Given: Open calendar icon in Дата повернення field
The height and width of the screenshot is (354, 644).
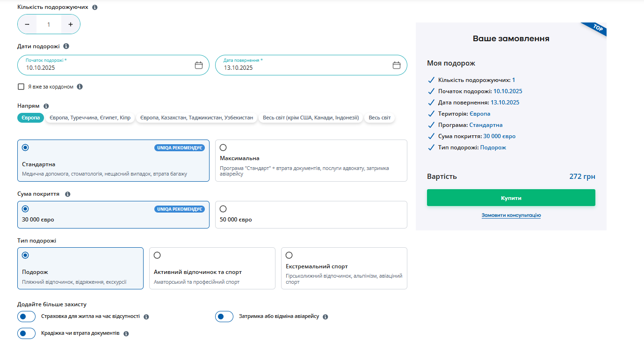Looking at the screenshot, I should [397, 65].
